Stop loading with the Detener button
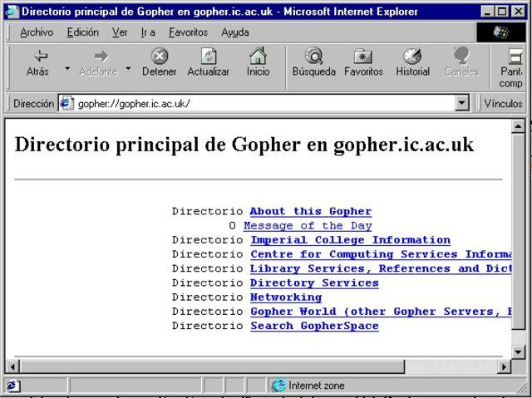This screenshot has width=532, height=398. [x=160, y=63]
